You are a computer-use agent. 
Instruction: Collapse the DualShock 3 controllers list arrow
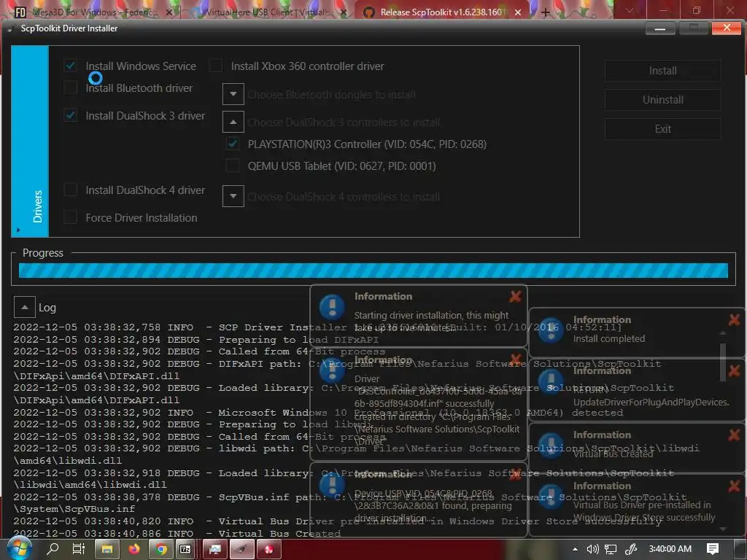[x=233, y=122]
